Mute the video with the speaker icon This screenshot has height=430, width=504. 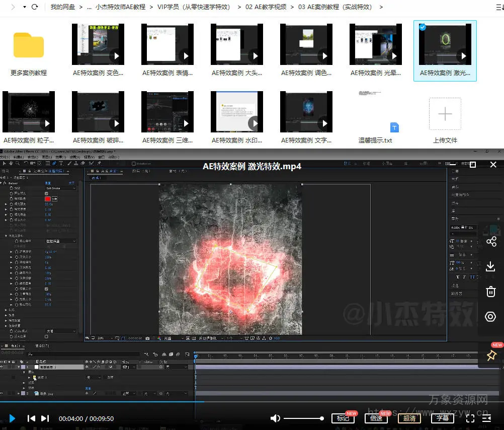click(275, 418)
